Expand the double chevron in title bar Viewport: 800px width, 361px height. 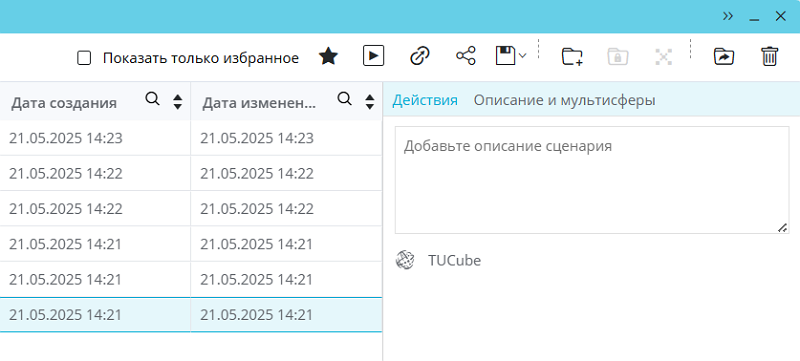[x=728, y=16]
